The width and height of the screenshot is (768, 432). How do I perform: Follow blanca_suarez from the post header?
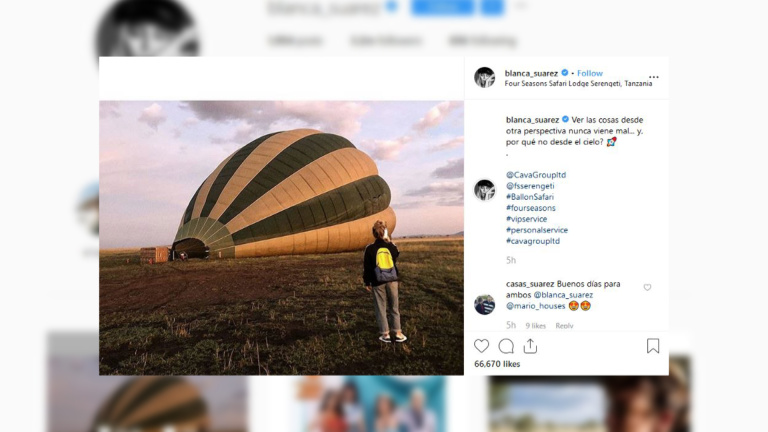(590, 73)
